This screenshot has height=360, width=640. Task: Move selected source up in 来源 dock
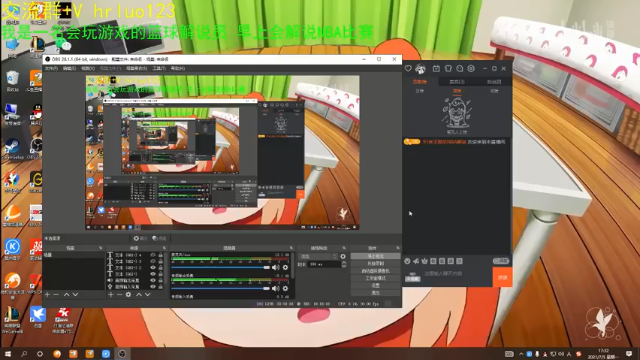tap(139, 294)
